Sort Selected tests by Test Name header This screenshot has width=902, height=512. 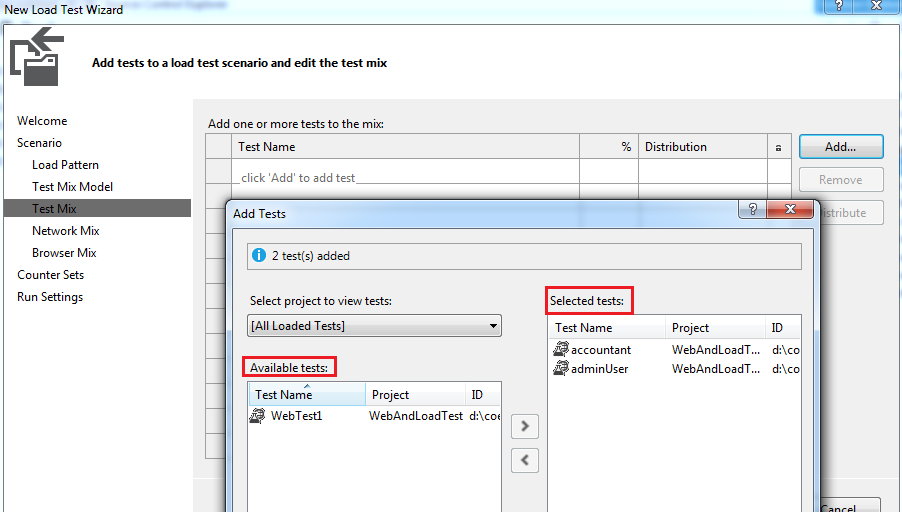(607, 328)
